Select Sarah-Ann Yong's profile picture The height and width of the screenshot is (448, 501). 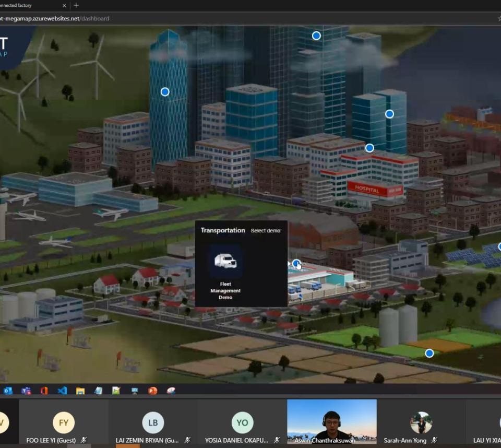[x=421, y=422]
